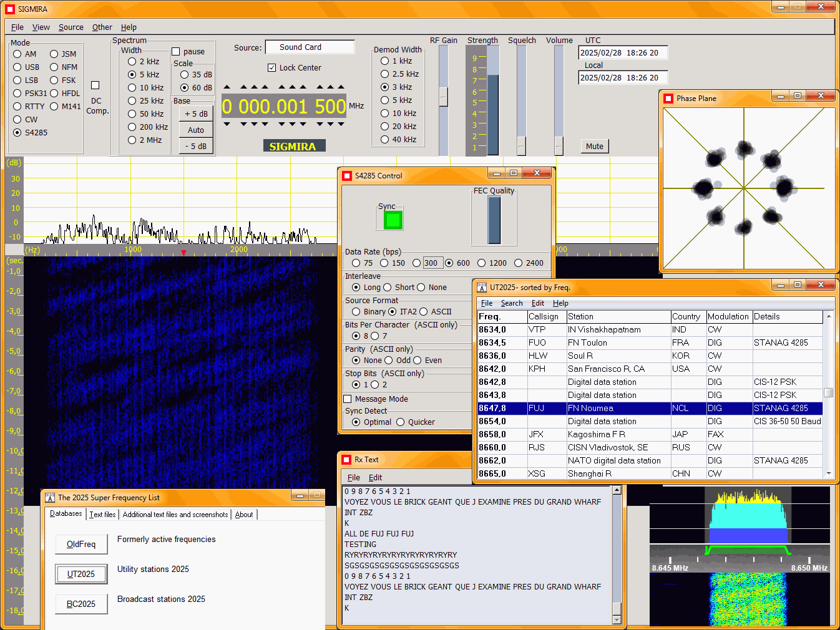840x630 pixels.
Task: Select the 1200 bps data rate
Action: [482, 263]
